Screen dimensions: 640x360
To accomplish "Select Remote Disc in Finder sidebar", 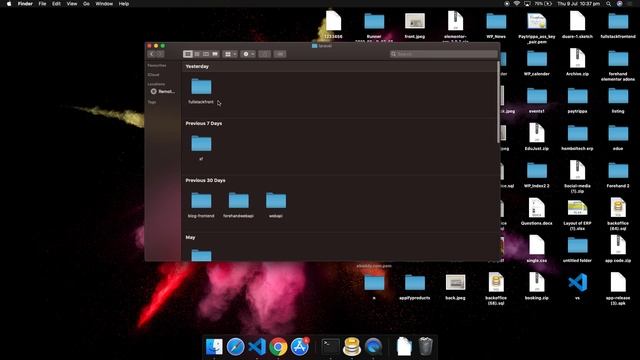I will coord(162,91).
